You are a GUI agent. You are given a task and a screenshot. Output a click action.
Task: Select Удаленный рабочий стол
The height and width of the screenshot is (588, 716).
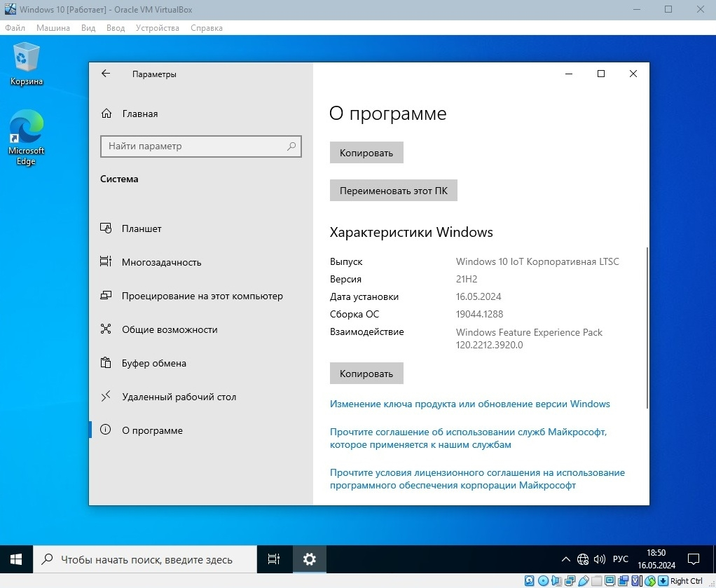click(x=201, y=397)
